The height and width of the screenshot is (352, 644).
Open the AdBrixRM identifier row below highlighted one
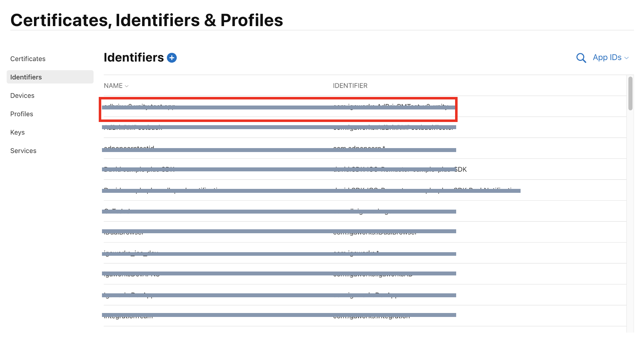tap(393, 128)
